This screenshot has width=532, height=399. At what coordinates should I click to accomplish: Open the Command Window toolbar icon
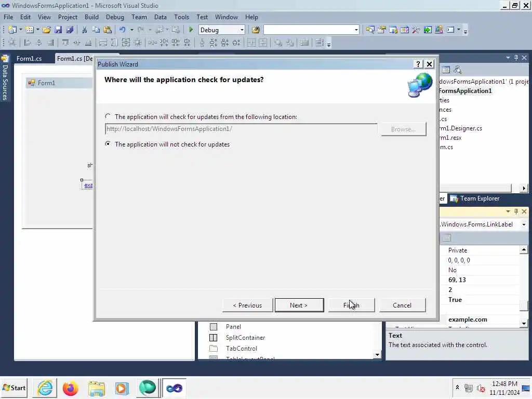click(x=450, y=30)
